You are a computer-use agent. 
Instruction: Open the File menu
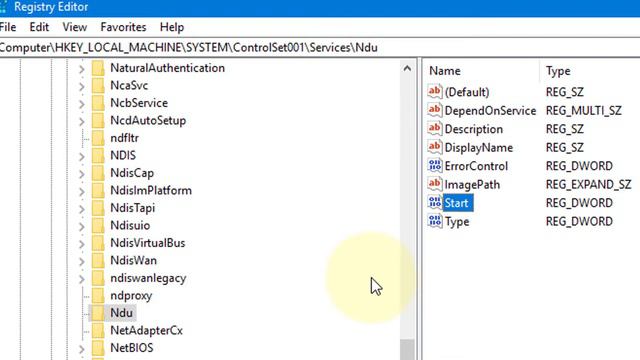[7, 27]
